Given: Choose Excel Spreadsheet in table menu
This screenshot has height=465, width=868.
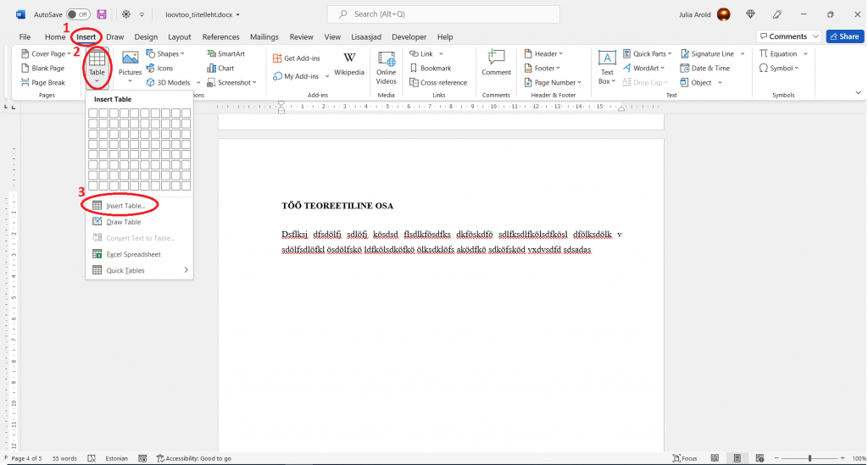Looking at the screenshot, I should point(139,254).
